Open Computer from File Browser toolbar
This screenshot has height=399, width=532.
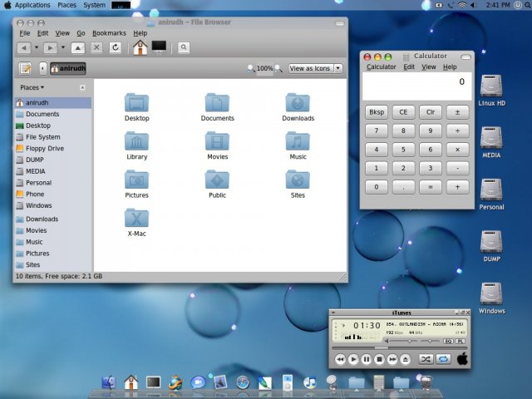[x=159, y=47]
